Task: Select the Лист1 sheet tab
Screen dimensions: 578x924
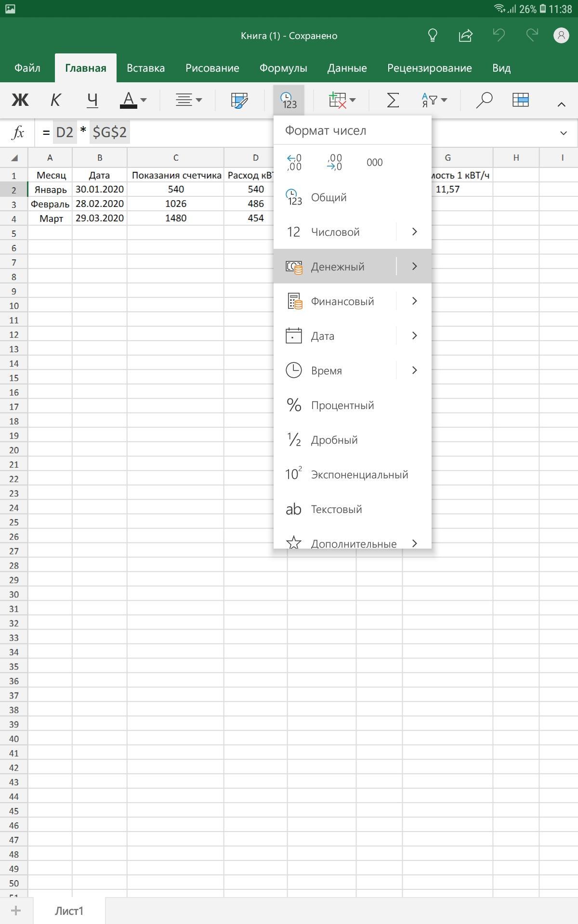Action: click(69, 911)
